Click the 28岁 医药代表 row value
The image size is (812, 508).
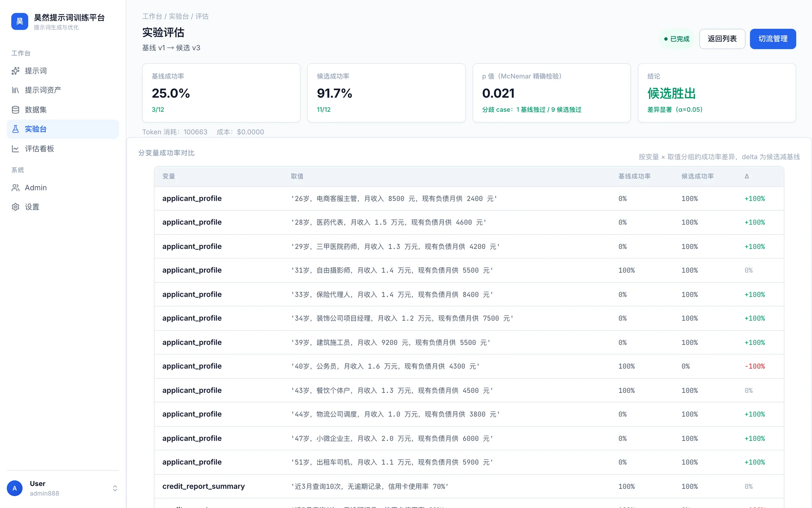388,222
